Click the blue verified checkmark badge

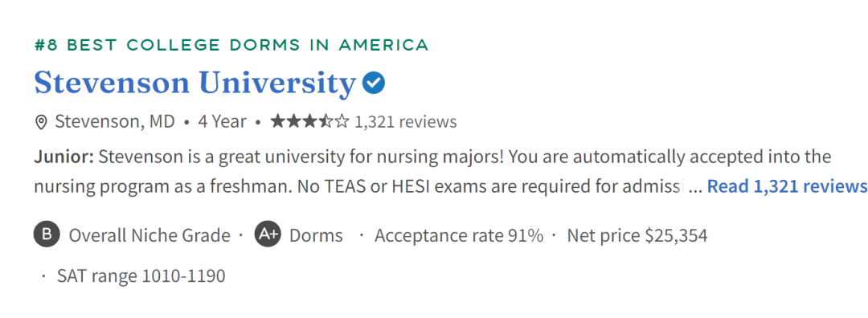pyautogui.click(x=374, y=83)
